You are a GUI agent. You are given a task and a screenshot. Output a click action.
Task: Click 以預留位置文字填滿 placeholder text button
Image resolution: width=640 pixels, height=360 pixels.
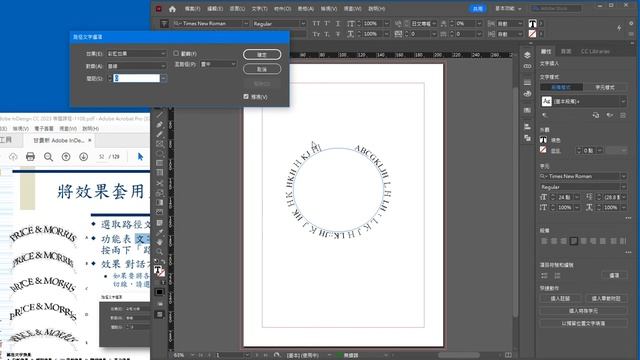coord(583,323)
